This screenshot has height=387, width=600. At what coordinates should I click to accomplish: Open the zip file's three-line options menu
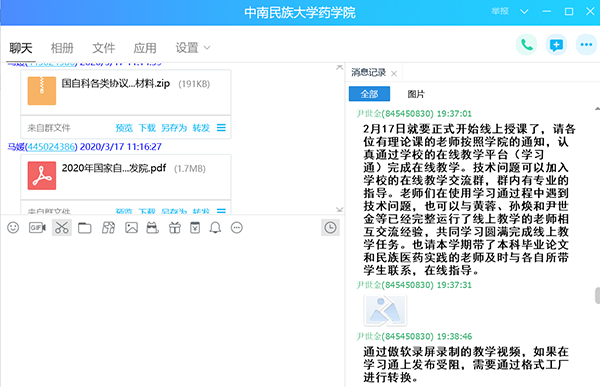click(x=221, y=127)
